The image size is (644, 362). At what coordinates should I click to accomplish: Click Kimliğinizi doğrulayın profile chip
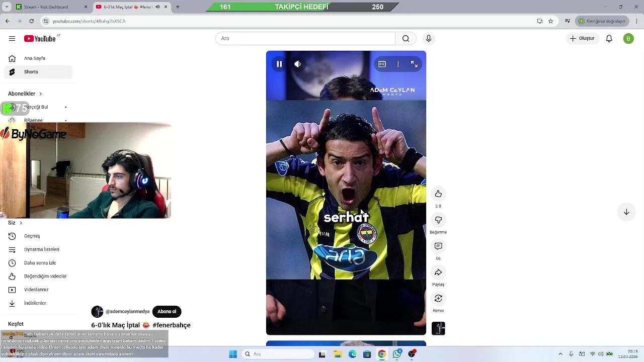[602, 21]
